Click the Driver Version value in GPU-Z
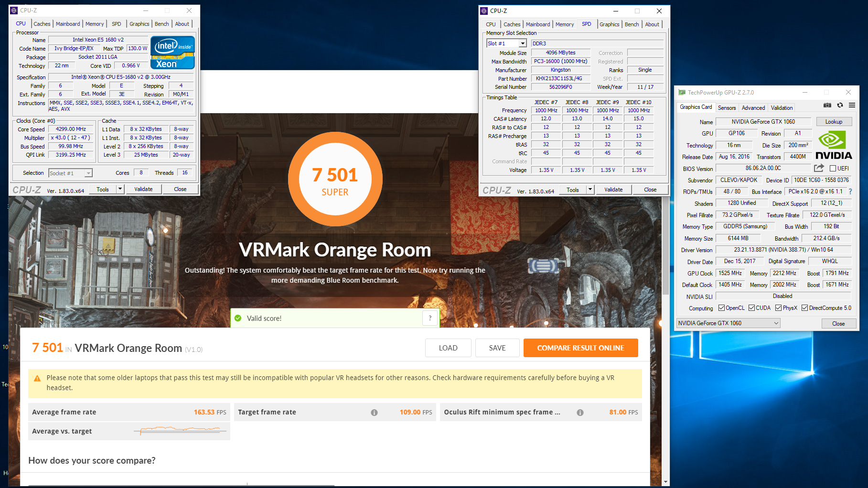 coord(783,250)
